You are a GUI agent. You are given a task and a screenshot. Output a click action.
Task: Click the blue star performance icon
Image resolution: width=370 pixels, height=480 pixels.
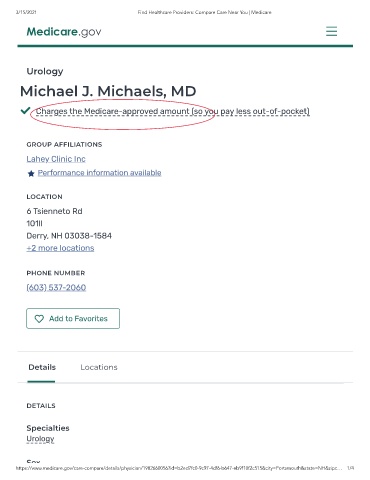31,173
